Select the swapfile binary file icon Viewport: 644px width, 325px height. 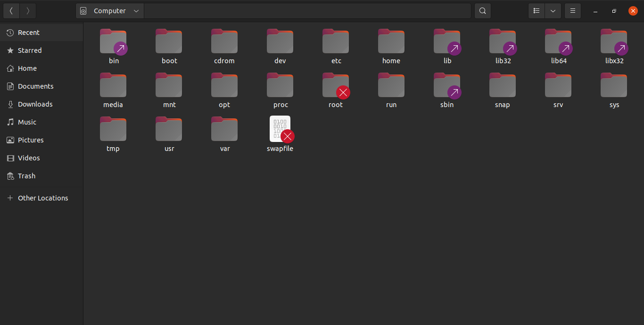pos(280,129)
